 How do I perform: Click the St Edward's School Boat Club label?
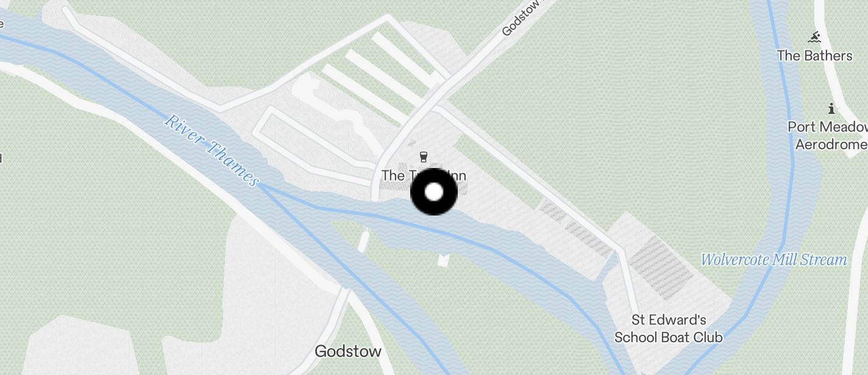tap(668, 329)
